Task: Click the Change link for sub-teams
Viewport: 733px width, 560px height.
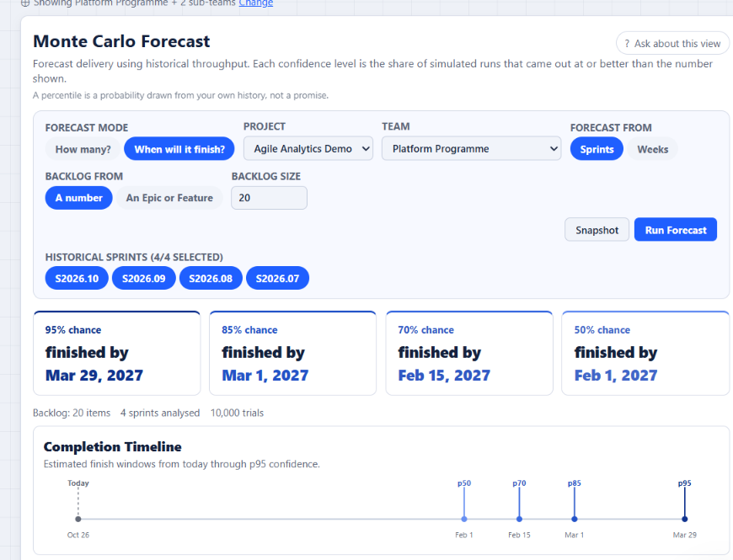Action: 256,3
